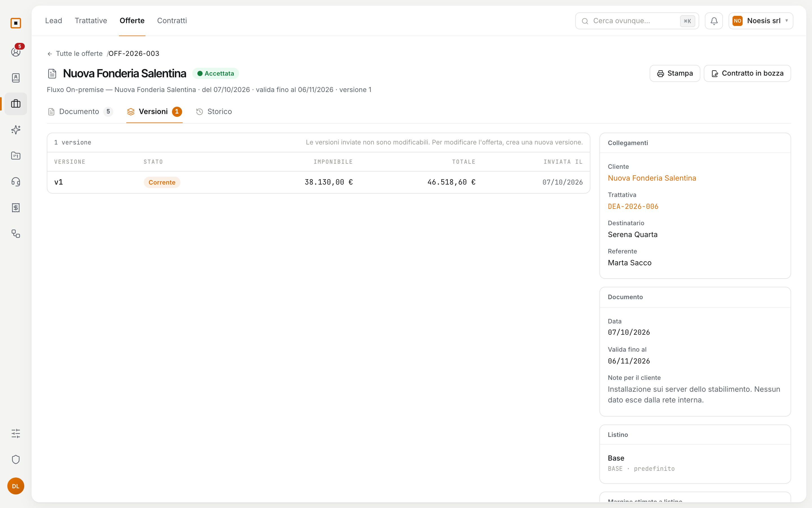Open the projects folder sidebar icon
The height and width of the screenshot is (508, 812).
point(16,156)
